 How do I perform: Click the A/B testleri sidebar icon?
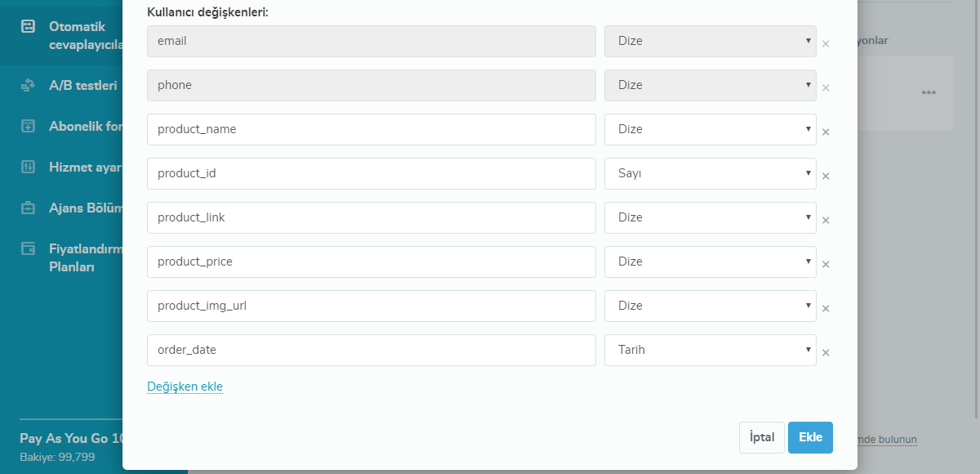pyautogui.click(x=28, y=85)
